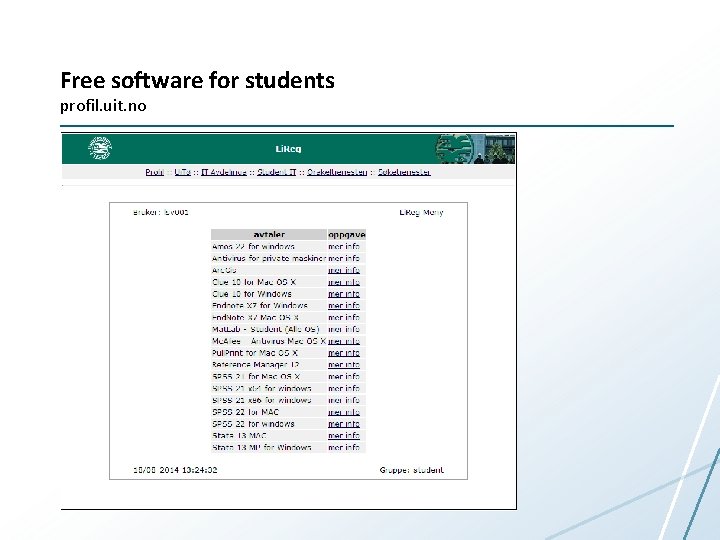Image resolution: width=720 pixels, height=540 pixels.
Task: Select the LiReg title in the green banner
Action: pyautogui.click(x=288, y=149)
